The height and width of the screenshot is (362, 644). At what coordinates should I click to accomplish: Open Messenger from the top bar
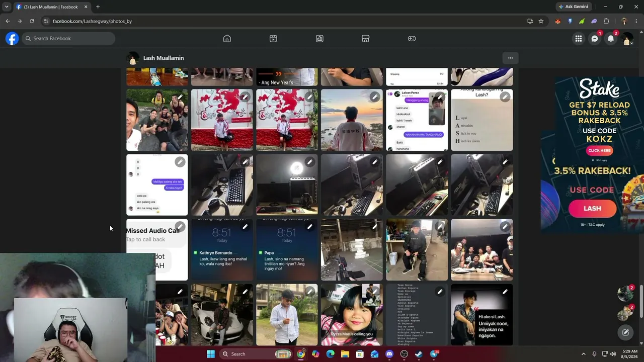click(x=595, y=39)
